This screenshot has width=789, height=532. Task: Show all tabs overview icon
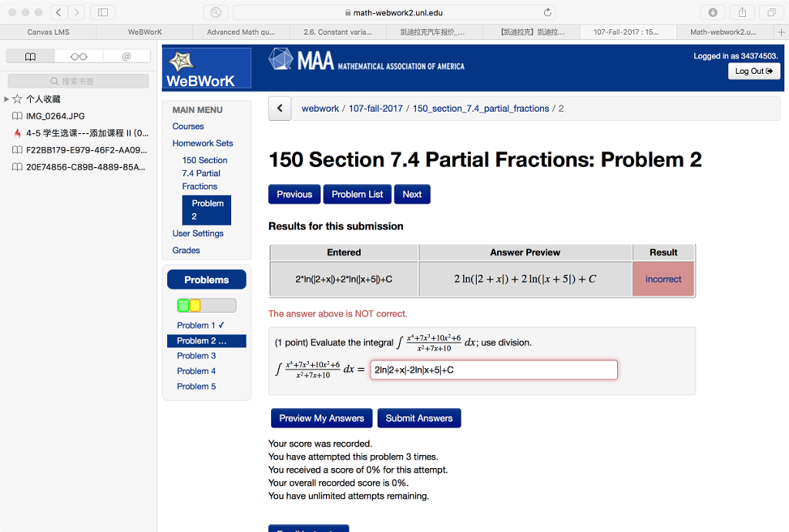771,12
